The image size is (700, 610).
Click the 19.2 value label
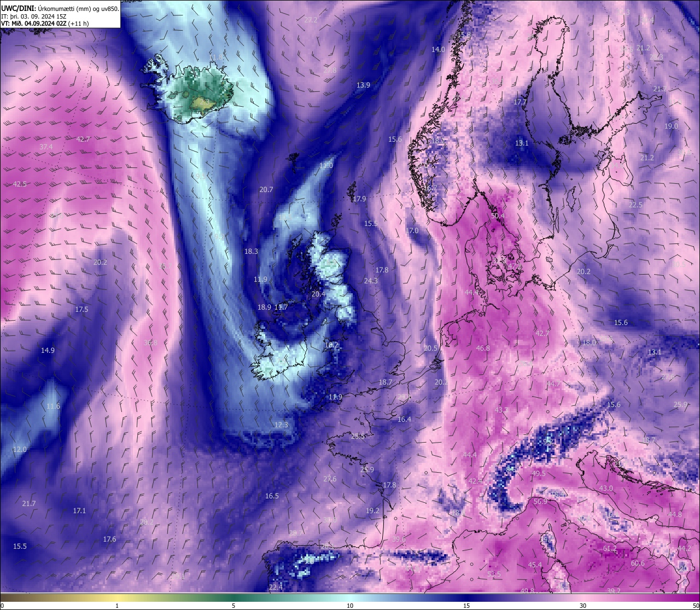372,510
